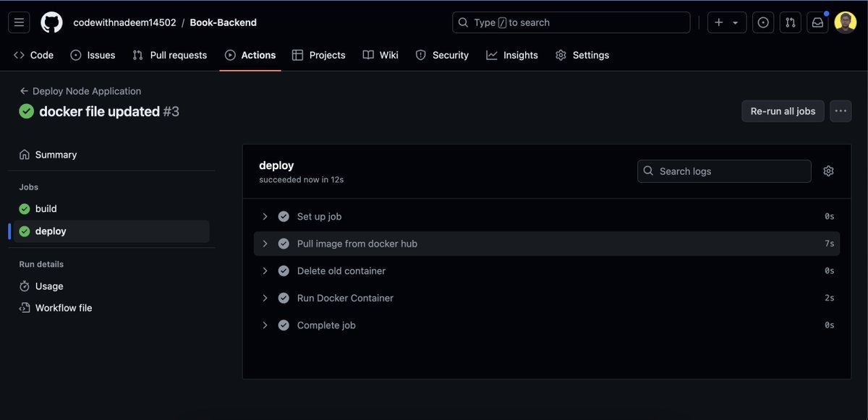Click the success check beside Set up job

[x=284, y=216]
